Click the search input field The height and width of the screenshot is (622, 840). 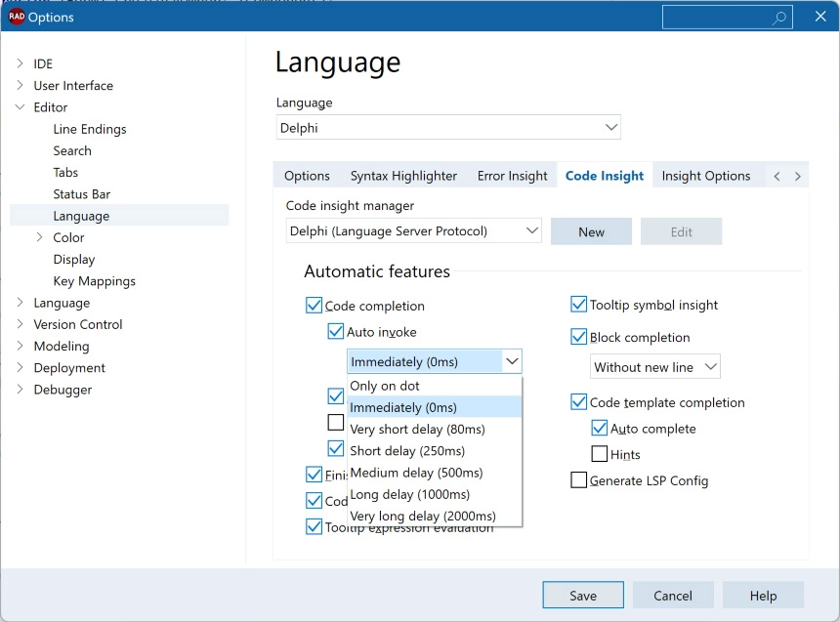[x=717, y=18]
